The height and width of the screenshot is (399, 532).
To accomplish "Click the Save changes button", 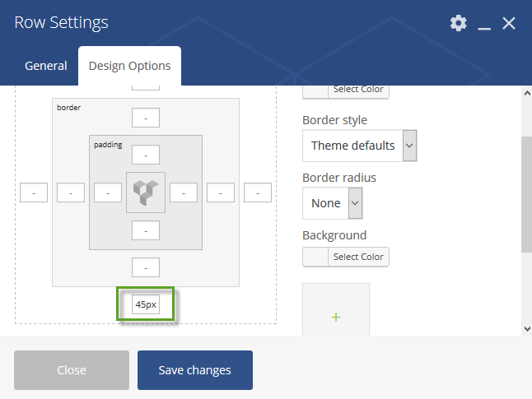I will 195,370.
